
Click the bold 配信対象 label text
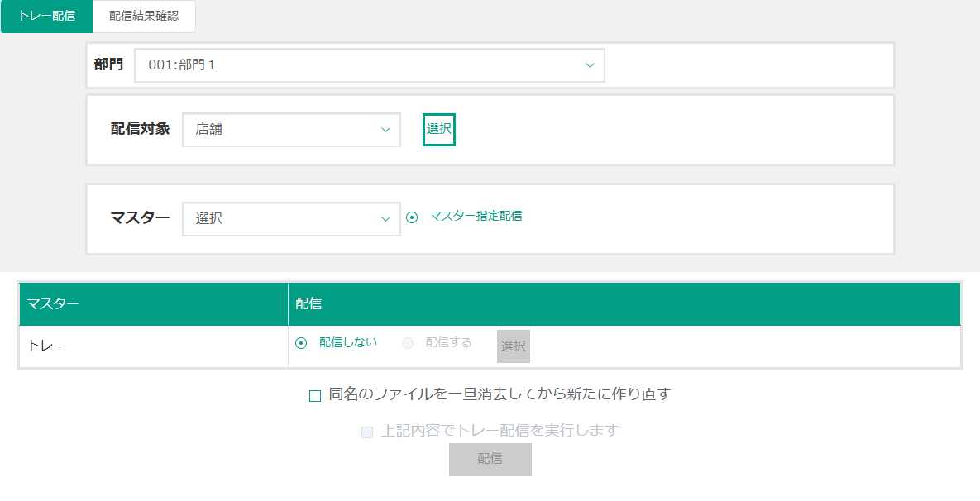[140, 129]
